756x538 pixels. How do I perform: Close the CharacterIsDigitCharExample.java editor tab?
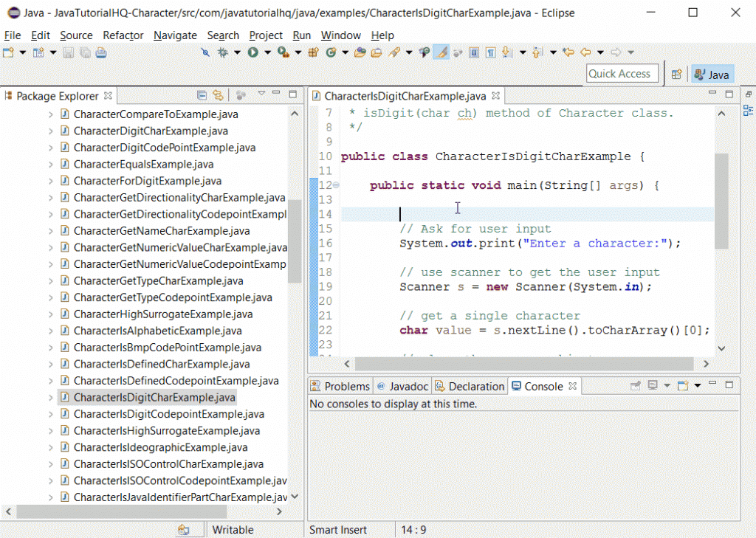(x=495, y=96)
